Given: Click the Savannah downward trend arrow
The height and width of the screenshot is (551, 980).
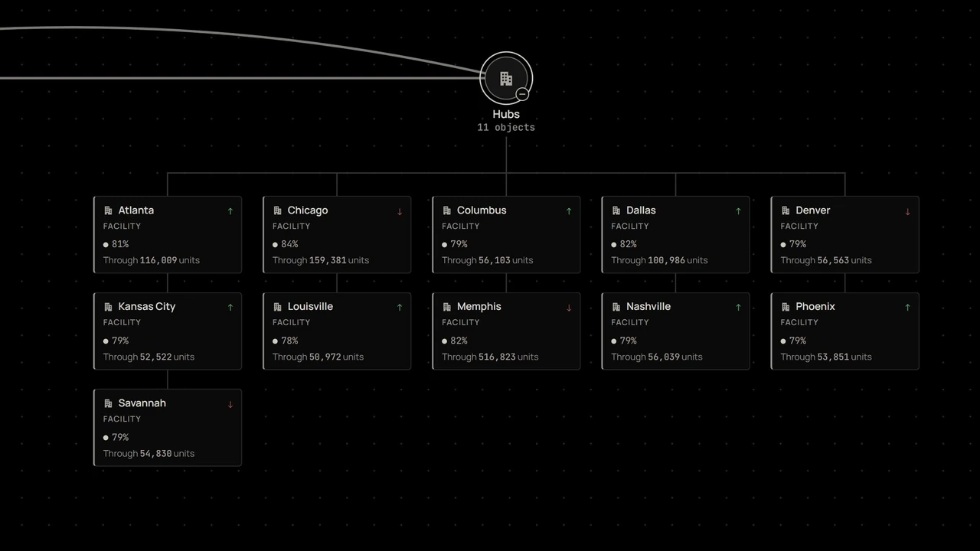Looking at the screenshot, I should coord(230,404).
